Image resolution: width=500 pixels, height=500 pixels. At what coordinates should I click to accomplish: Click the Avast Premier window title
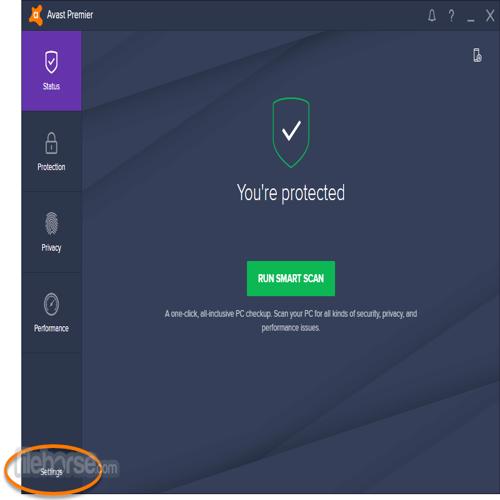(x=70, y=15)
